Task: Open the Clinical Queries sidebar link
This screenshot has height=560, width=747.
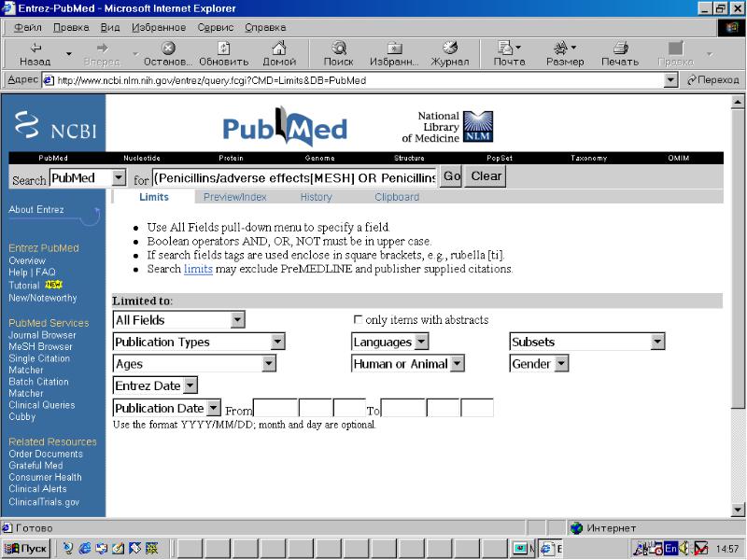Action: pos(42,405)
